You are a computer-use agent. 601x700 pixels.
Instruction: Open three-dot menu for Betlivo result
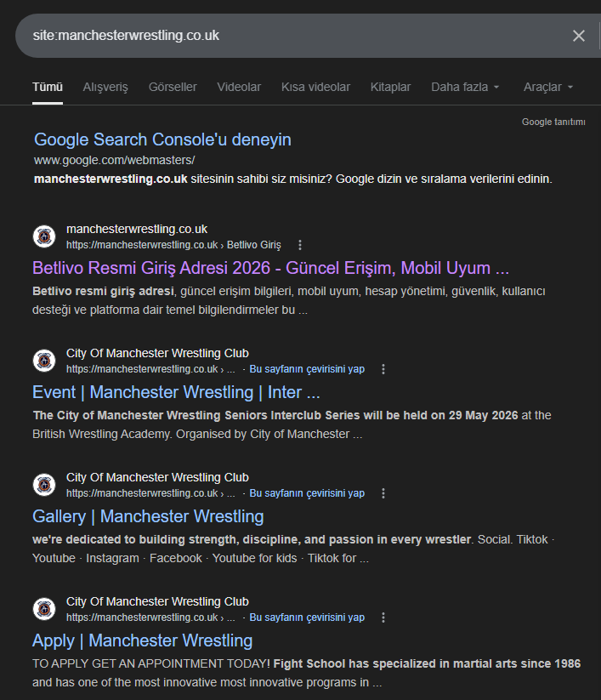pos(299,245)
